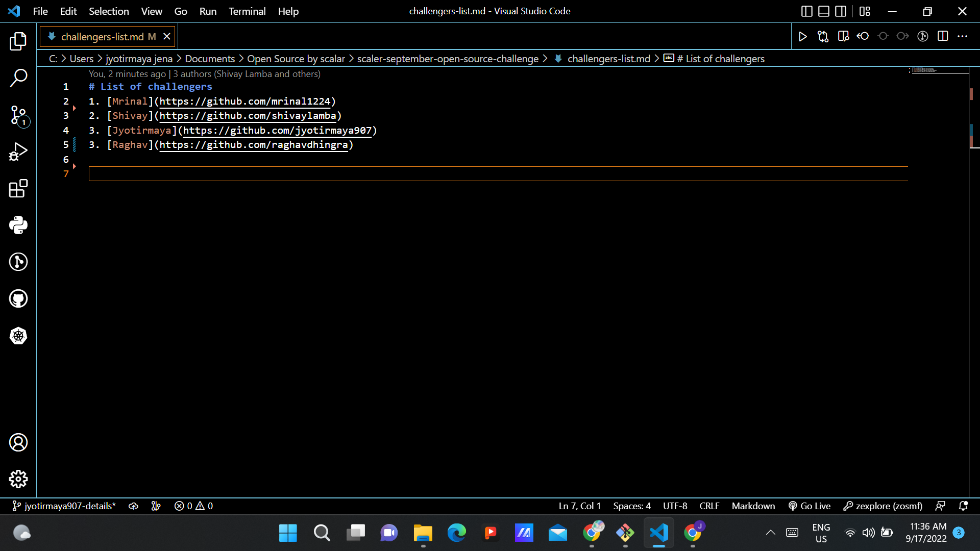Open Microsoft Edge from taskbar
The width and height of the screenshot is (980, 551).
click(456, 533)
